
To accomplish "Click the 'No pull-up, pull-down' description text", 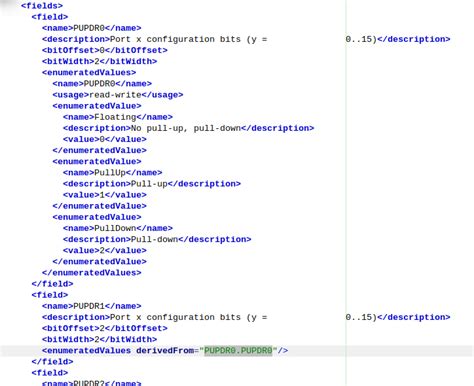I will pyautogui.click(x=186, y=128).
